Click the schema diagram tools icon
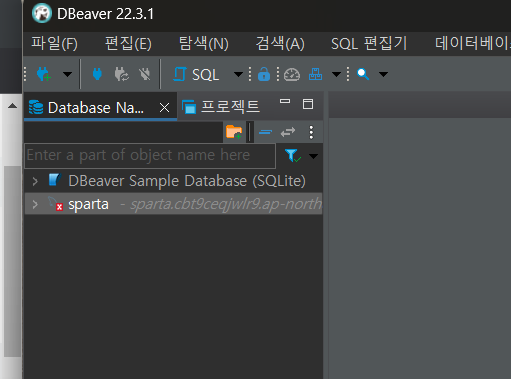511x379 pixels. click(x=315, y=74)
